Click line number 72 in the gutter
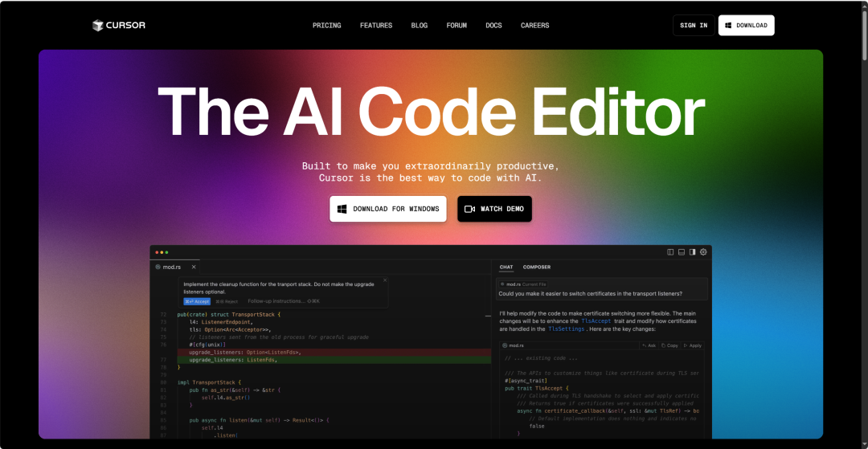The width and height of the screenshot is (868, 449). click(x=162, y=315)
